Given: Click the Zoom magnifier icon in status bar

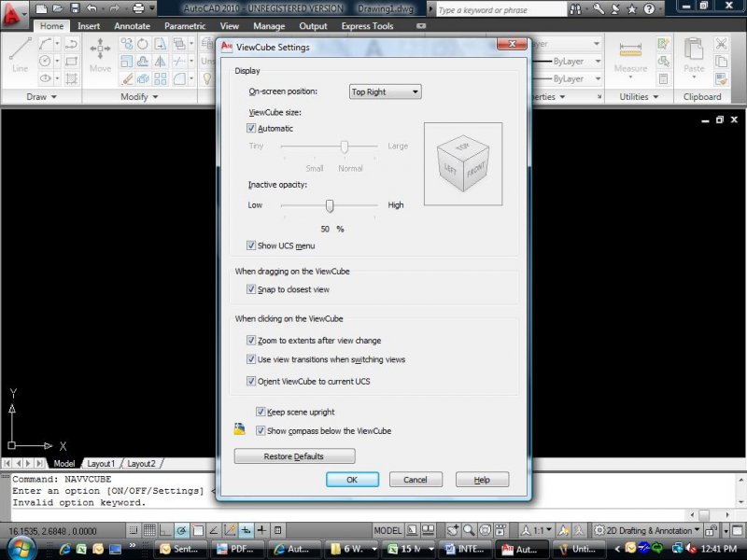Looking at the screenshot, I should [469, 530].
